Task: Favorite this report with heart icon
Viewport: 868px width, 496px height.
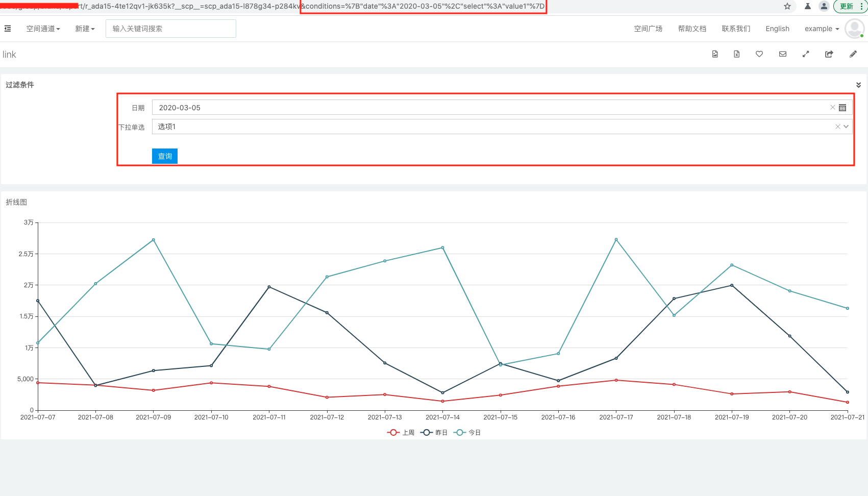Action: pos(759,54)
